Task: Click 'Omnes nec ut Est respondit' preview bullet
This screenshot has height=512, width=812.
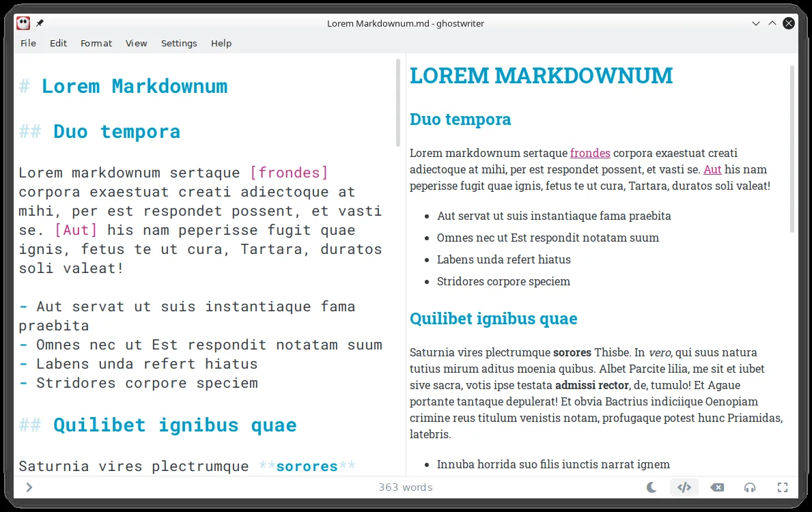Action: [548, 238]
